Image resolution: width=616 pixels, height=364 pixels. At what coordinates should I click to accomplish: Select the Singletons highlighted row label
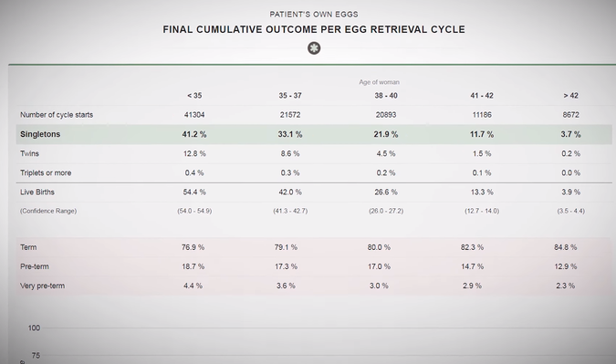coord(40,134)
